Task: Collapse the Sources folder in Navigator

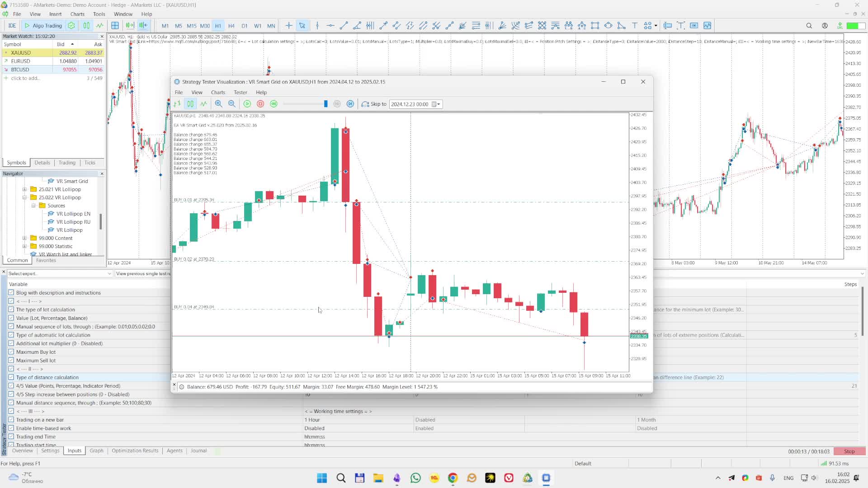Action: (33, 206)
